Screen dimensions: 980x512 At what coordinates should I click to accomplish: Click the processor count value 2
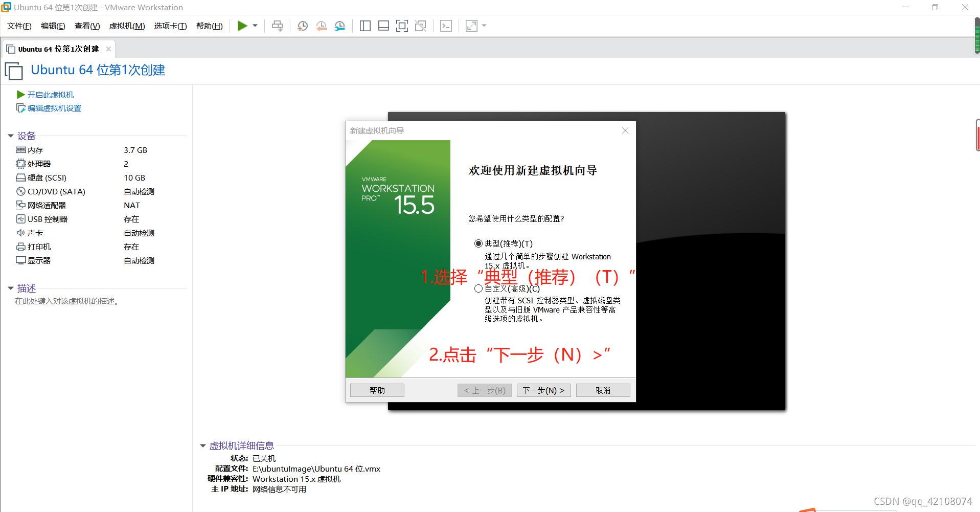[126, 164]
